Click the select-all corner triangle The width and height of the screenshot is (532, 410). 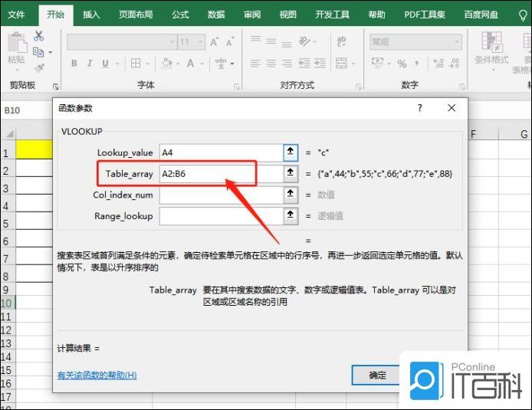[x=9, y=134]
